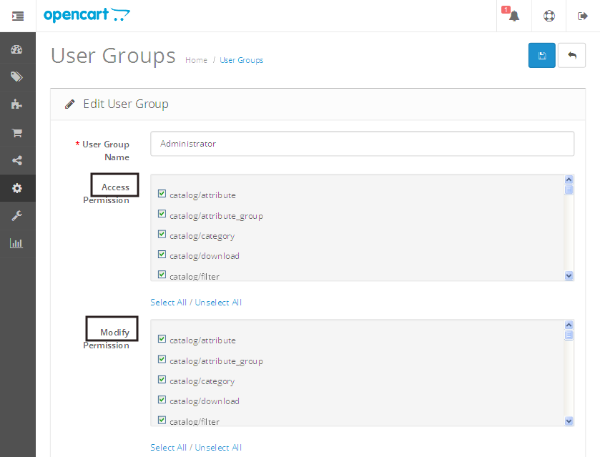Screen dimensions: 600x457
Task: Open the help lifebuoy icon
Action: click(x=549, y=16)
